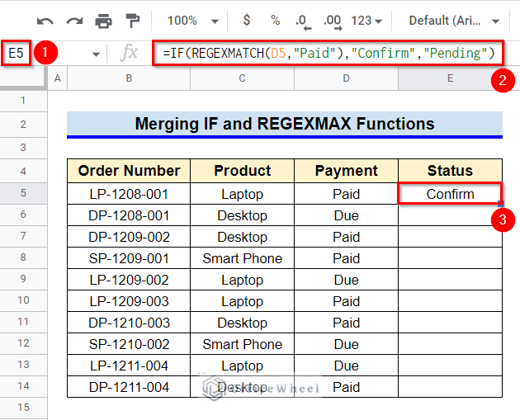Select row 4 header
The image size is (520, 420).
pos(23,171)
